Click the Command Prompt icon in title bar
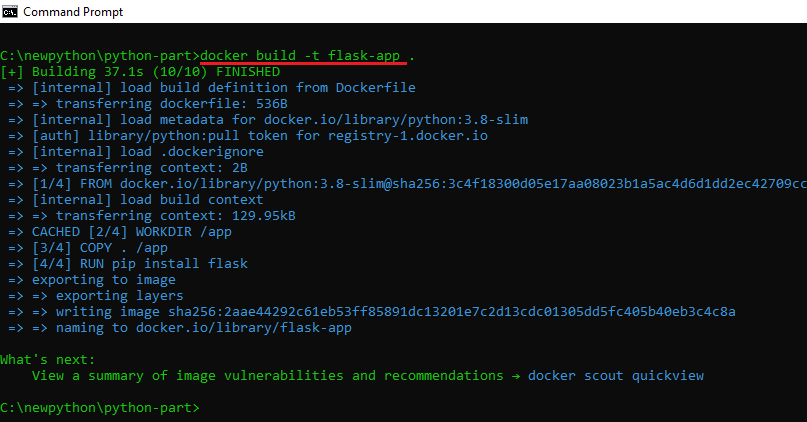The image size is (807, 422). (x=10, y=11)
